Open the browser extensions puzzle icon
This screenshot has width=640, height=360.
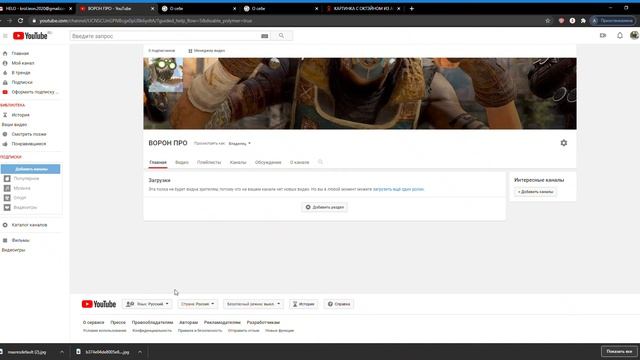pyautogui.click(x=583, y=20)
